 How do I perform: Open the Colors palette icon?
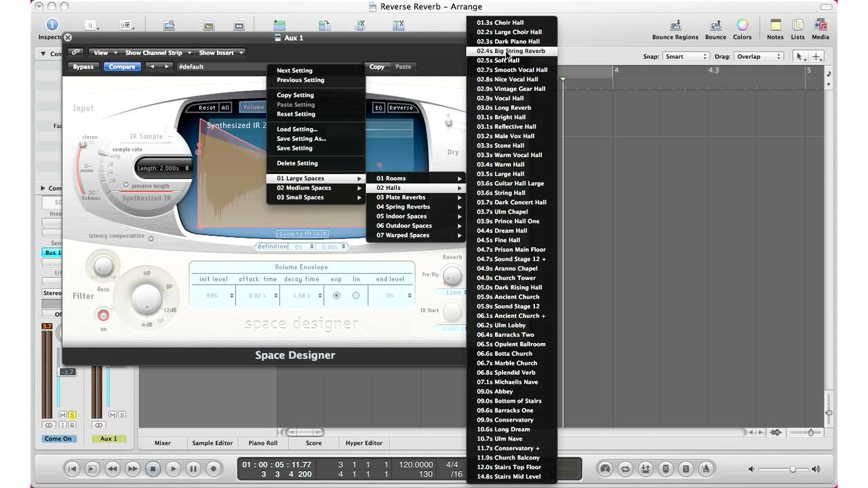(x=743, y=25)
